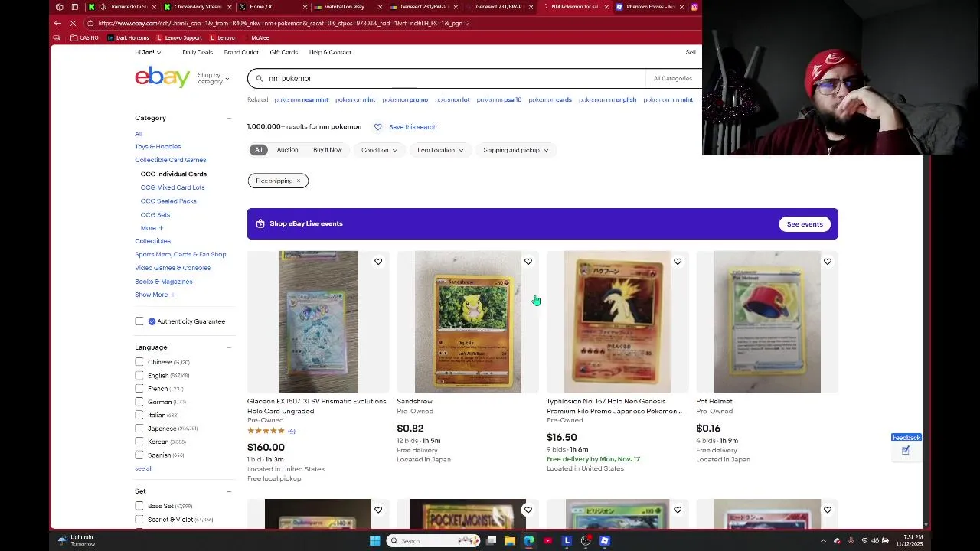Click the magnifier icon in search box

[260, 78]
